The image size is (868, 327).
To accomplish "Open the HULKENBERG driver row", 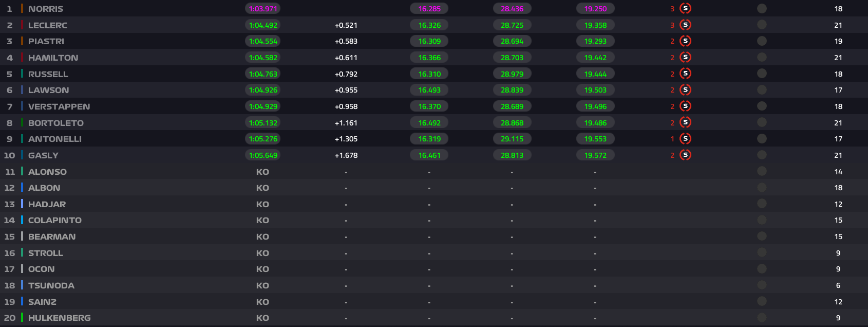I will click(x=59, y=318).
